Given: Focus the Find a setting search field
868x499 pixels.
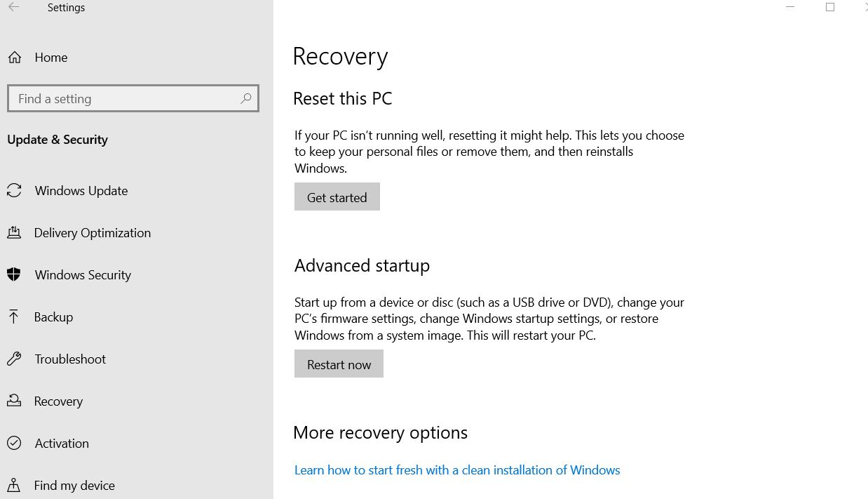Looking at the screenshot, I should coord(133,99).
